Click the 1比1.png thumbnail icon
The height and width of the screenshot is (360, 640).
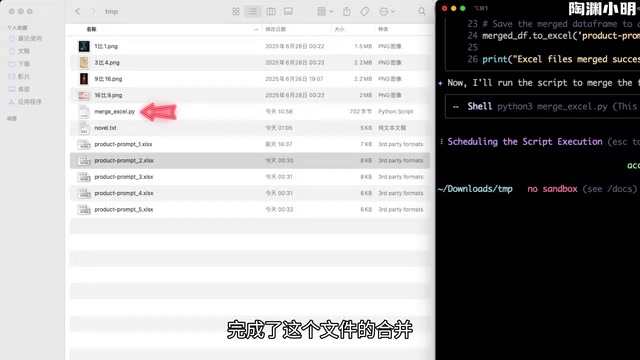tap(84, 46)
